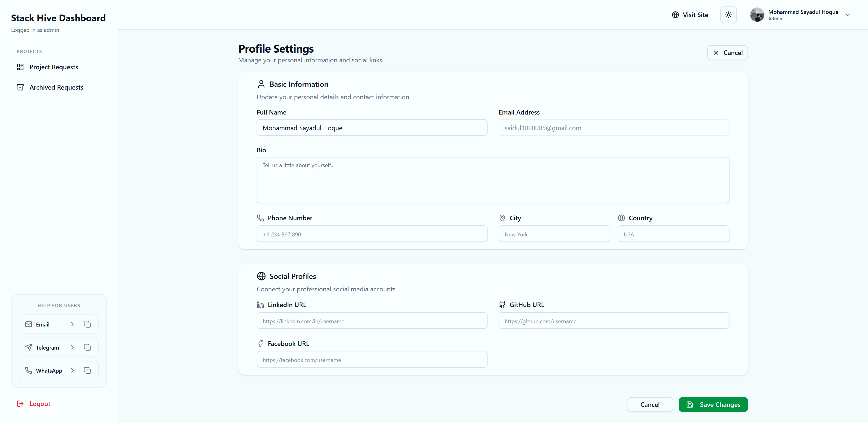This screenshot has width=868, height=423.
Task: Click the X icon in top Cancel button
Action: coord(716,53)
